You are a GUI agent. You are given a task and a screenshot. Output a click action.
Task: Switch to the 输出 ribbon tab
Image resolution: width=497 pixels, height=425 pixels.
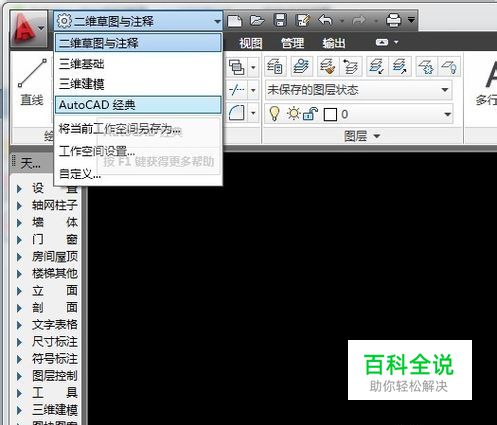334,43
